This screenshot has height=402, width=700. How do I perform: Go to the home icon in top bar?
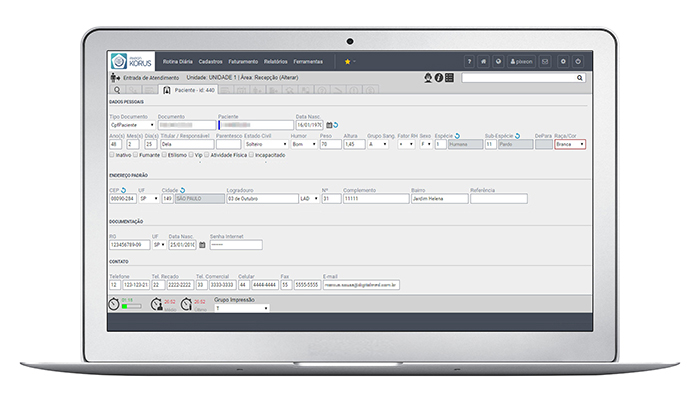click(x=484, y=61)
